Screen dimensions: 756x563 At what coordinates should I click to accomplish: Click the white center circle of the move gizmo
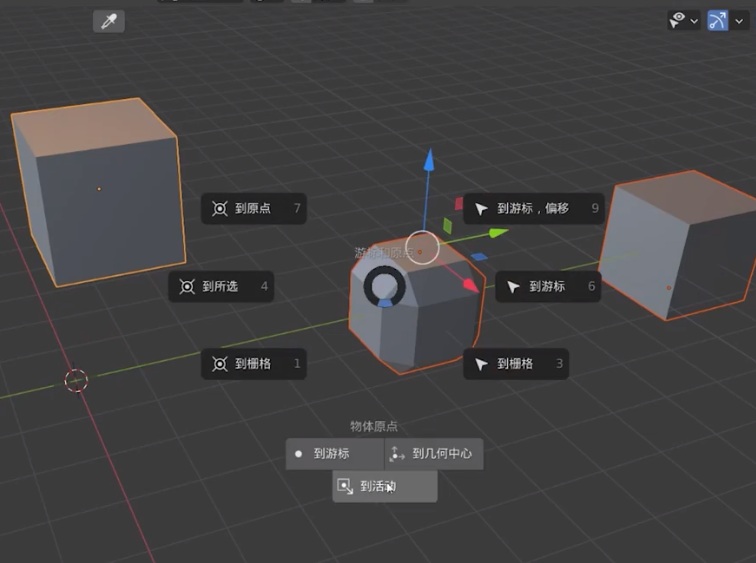(x=422, y=248)
